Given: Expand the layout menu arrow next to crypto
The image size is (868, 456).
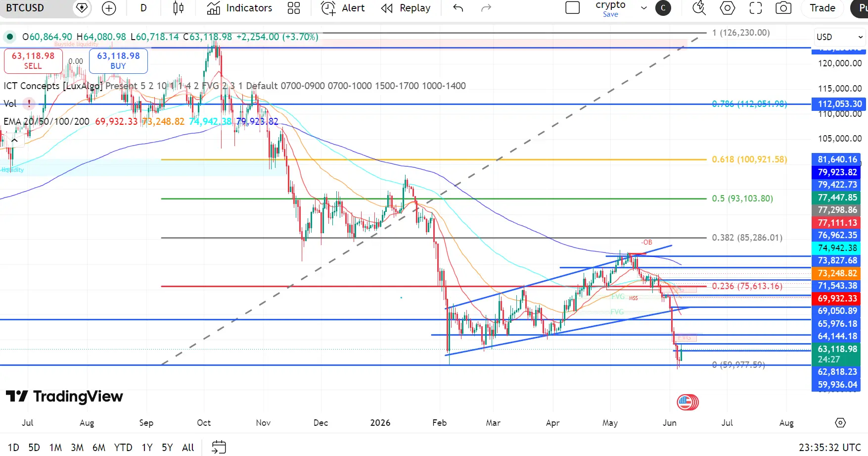Looking at the screenshot, I should [x=643, y=8].
